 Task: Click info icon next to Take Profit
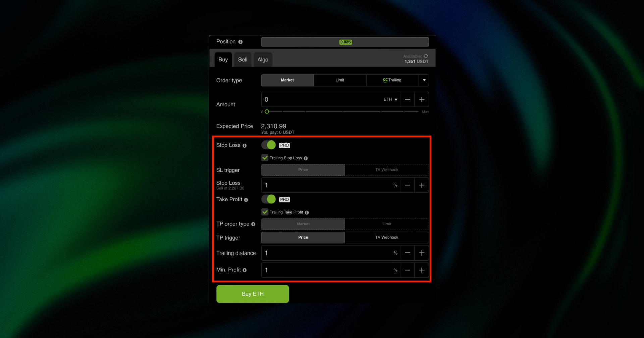click(x=246, y=200)
